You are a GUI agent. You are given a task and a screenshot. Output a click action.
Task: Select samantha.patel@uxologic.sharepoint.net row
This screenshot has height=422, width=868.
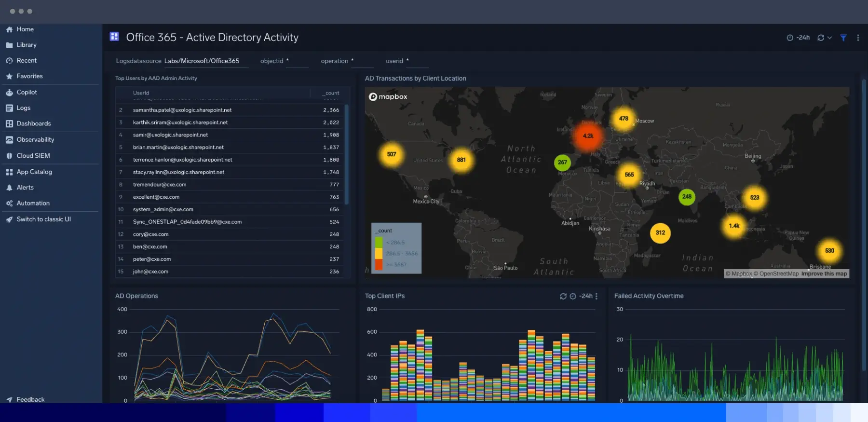[x=230, y=110]
